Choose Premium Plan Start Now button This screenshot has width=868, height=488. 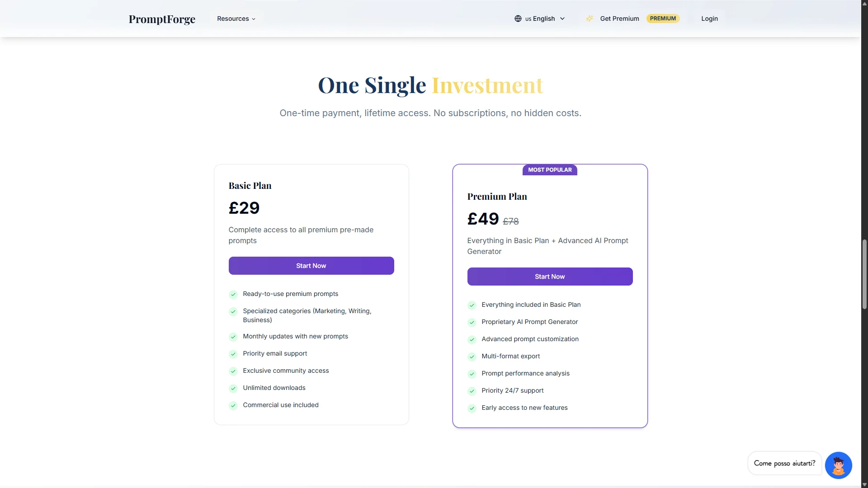550,277
